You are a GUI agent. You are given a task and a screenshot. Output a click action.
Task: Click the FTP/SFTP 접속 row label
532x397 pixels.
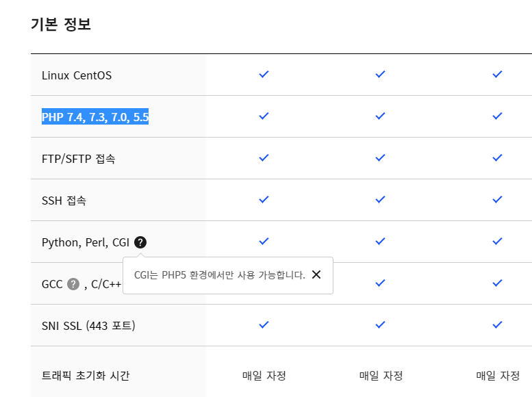[x=78, y=159]
